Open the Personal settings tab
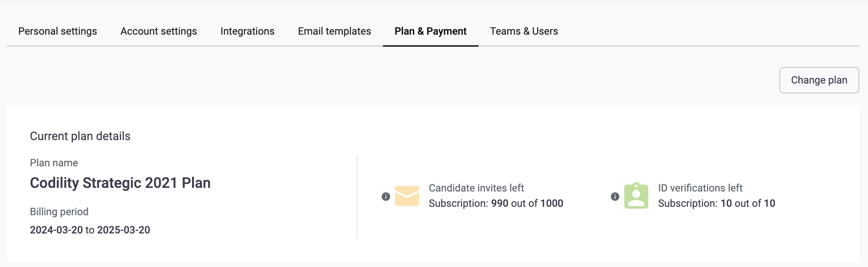 (58, 31)
